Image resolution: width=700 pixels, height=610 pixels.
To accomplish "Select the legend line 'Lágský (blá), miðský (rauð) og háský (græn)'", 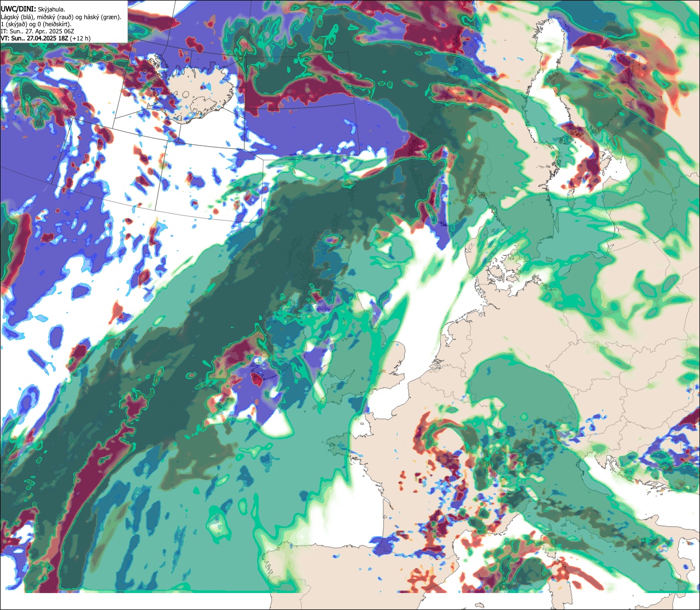I will (x=61, y=16).
